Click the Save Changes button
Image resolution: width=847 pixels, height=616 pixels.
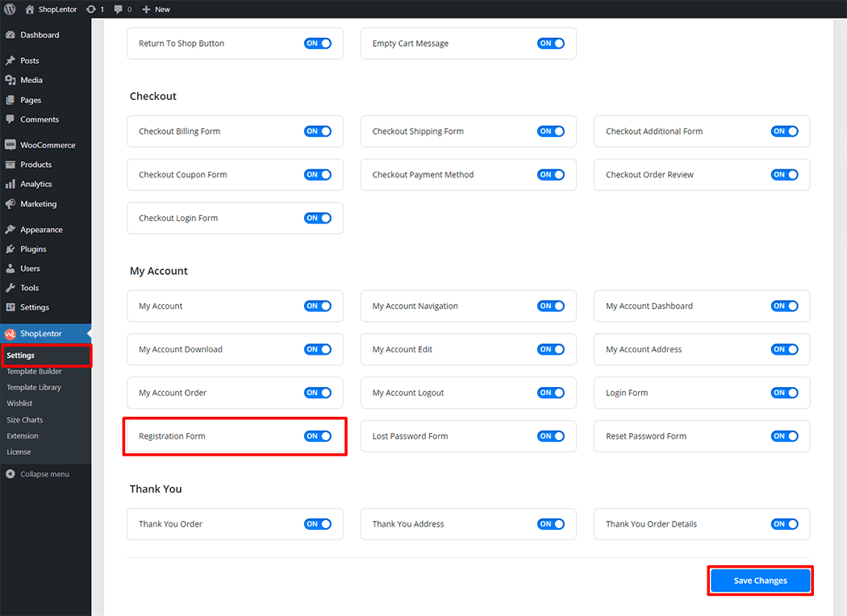point(760,581)
